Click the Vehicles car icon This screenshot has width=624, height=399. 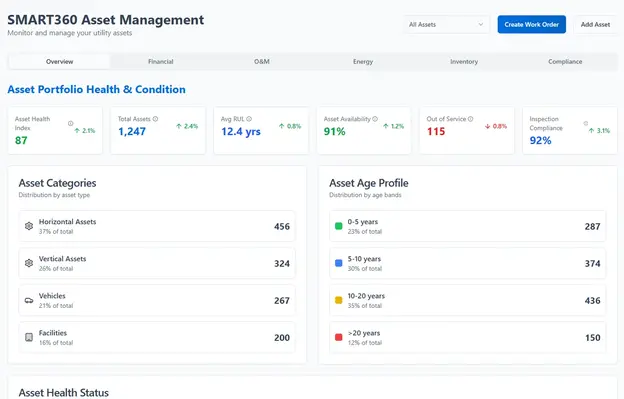(29, 300)
